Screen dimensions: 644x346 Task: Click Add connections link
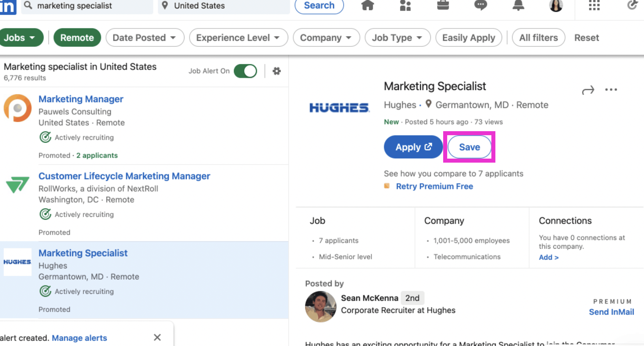pyautogui.click(x=549, y=257)
